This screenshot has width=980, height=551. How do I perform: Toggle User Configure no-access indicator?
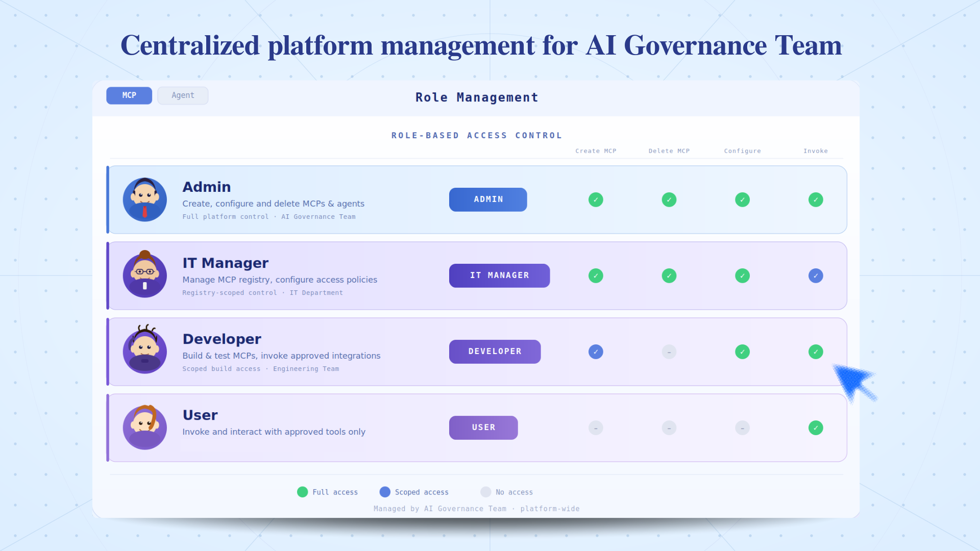743,428
